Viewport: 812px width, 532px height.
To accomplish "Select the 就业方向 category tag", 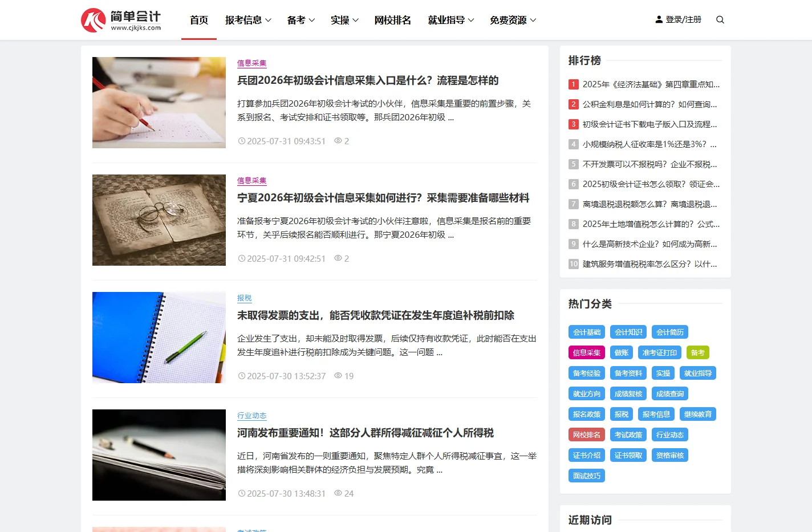I will click(x=587, y=393).
